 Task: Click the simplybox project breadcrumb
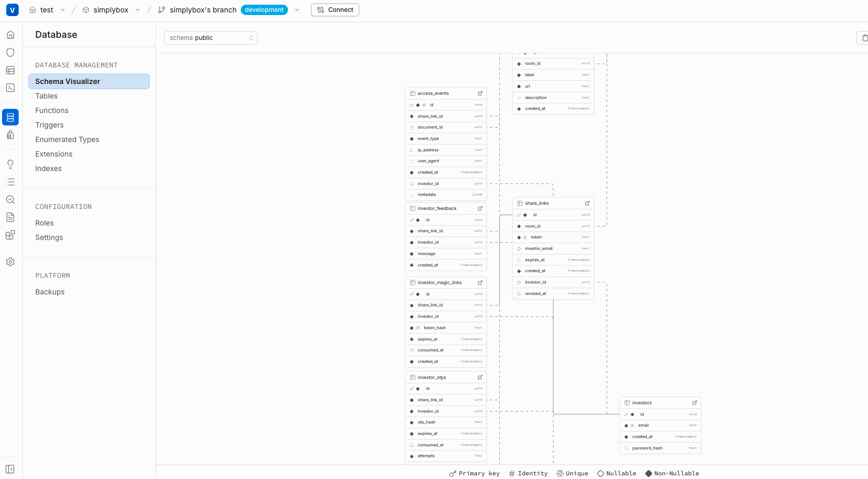(106, 10)
